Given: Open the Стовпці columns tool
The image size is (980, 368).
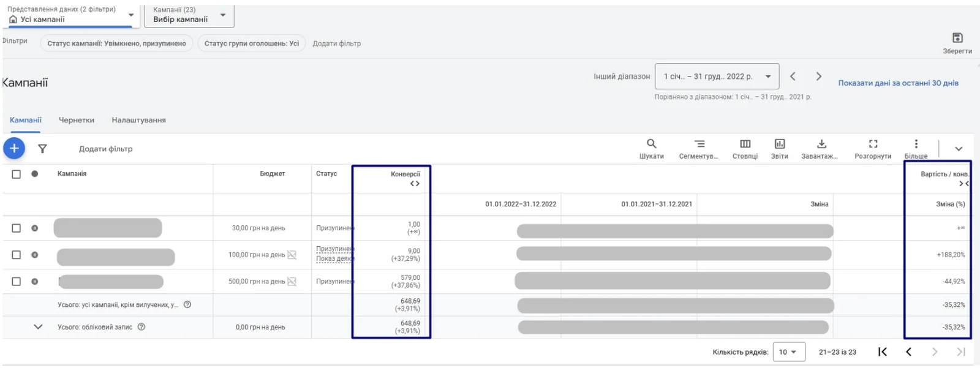Looking at the screenshot, I should (x=745, y=148).
